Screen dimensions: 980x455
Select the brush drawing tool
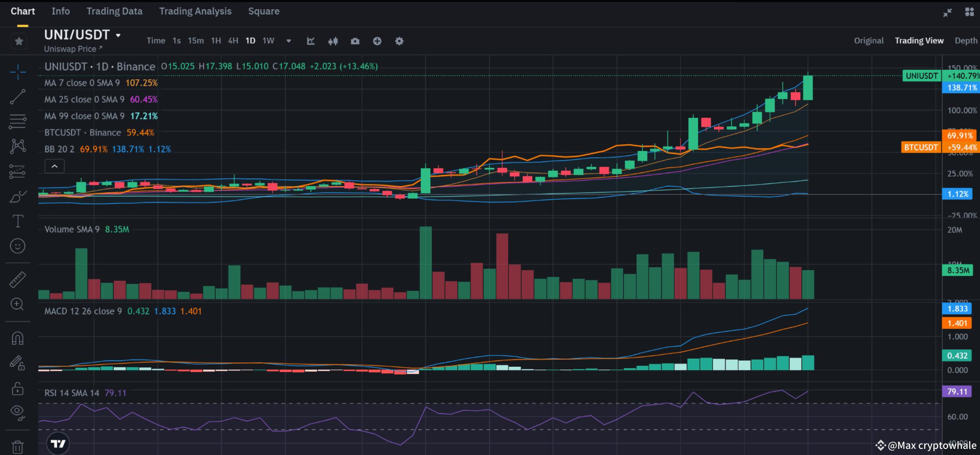18,197
